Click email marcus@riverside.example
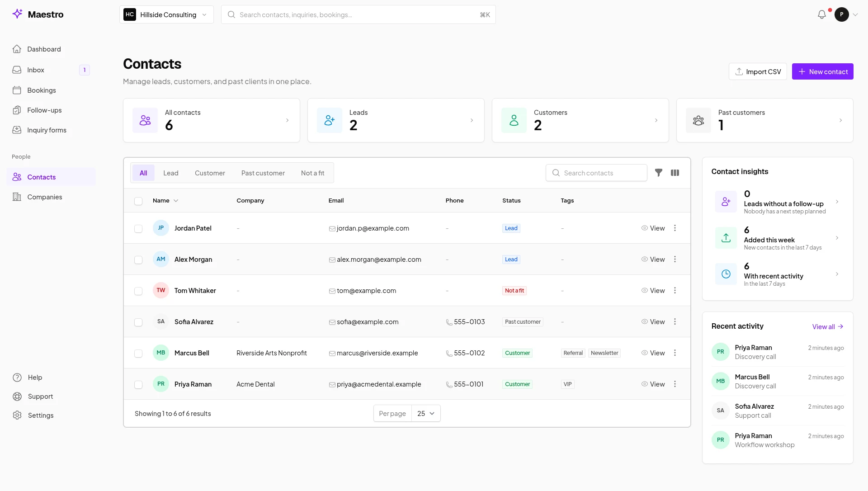The image size is (868, 491). [373, 353]
